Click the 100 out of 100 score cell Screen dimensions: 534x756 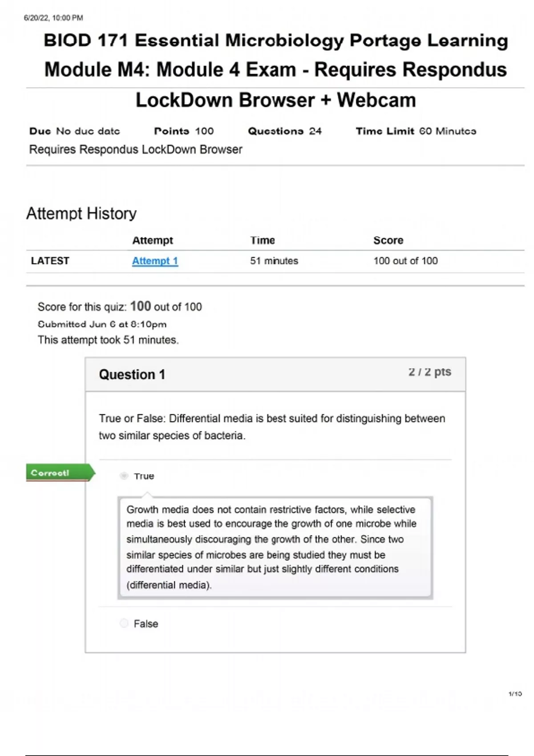405,261
